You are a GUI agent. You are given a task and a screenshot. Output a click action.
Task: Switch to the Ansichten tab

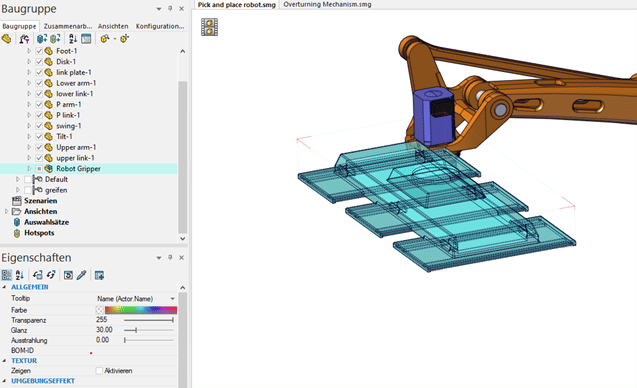click(x=113, y=26)
